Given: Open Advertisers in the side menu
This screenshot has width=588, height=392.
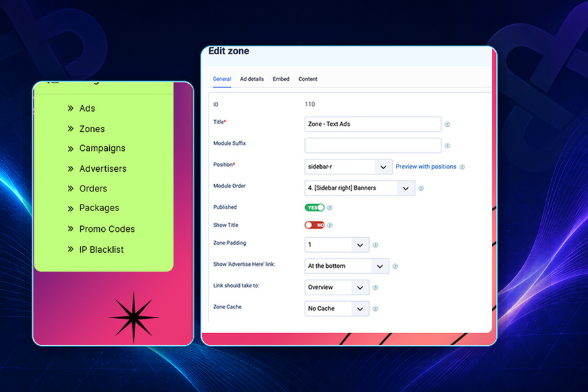Looking at the screenshot, I should (x=103, y=169).
